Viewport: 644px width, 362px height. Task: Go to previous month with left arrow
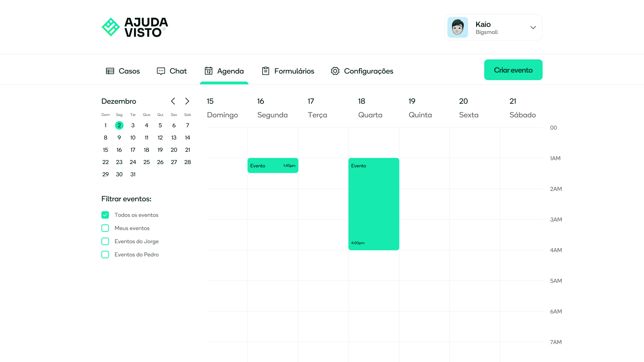tap(173, 101)
